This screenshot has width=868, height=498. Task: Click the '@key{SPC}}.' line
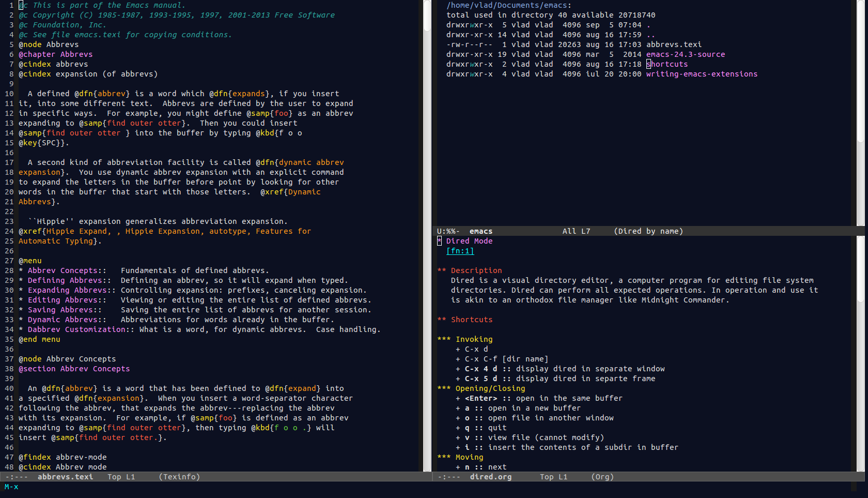click(x=44, y=143)
